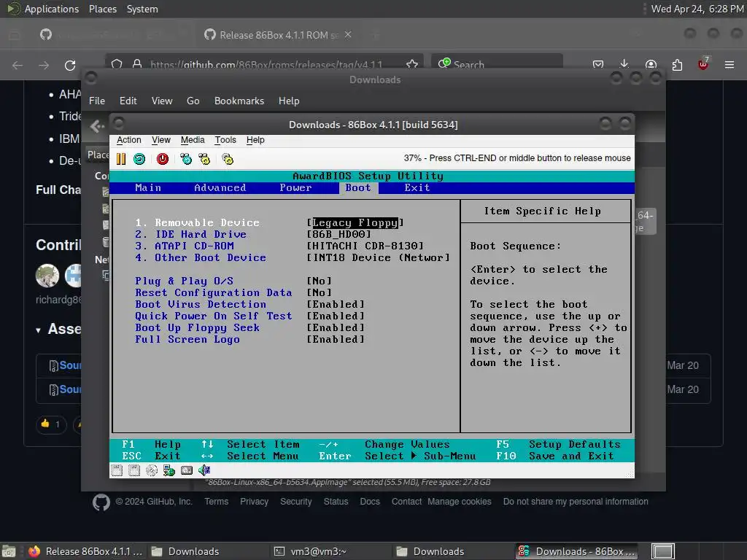Click the GitHub logo in page footer
The width and height of the screenshot is (747, 560).
pyautogui.click(x=101, y=502)
